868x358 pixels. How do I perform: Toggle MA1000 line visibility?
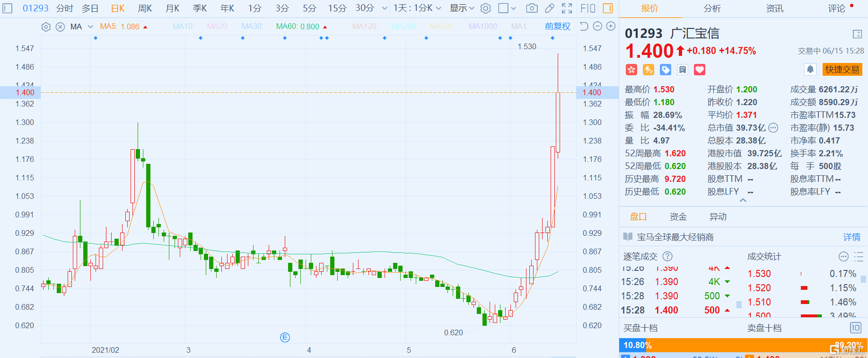[483, 27]
